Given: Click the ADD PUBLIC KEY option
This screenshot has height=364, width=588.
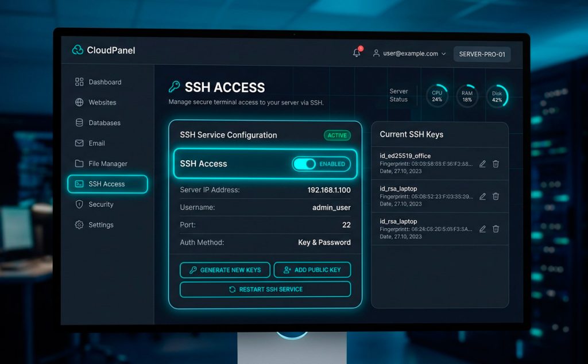Looking at the screenshot, I should (x=312, y=270).
